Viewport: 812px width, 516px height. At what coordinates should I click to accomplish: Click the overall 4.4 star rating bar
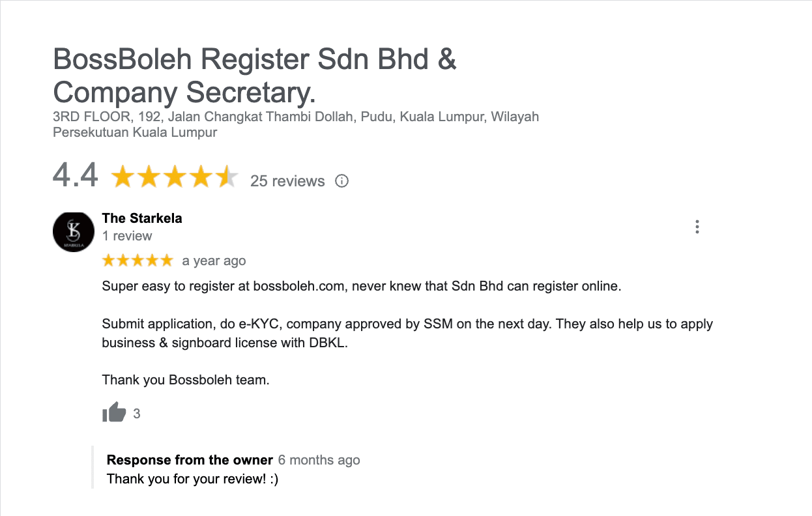point(175,177)
